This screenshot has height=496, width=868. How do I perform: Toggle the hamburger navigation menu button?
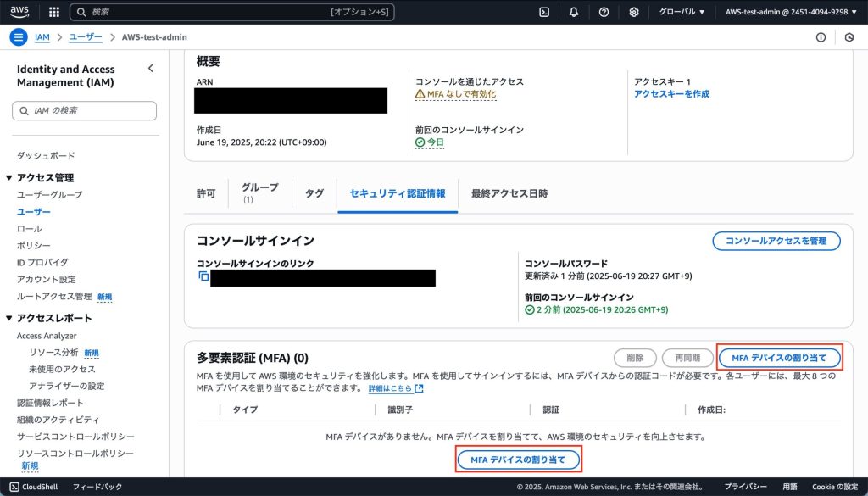pos(19,37)
